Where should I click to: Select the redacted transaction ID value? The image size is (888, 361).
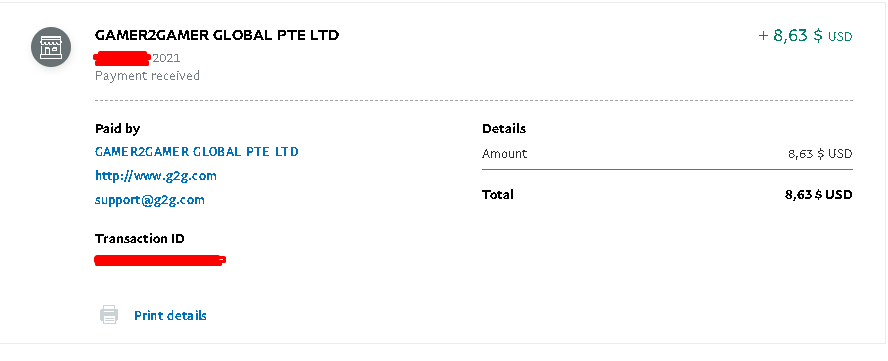pos(160,260)
